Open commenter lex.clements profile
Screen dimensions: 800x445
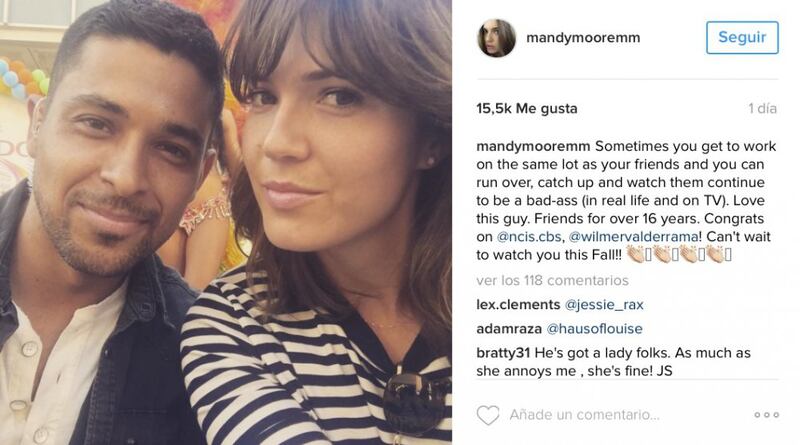[x=518, y=305]
